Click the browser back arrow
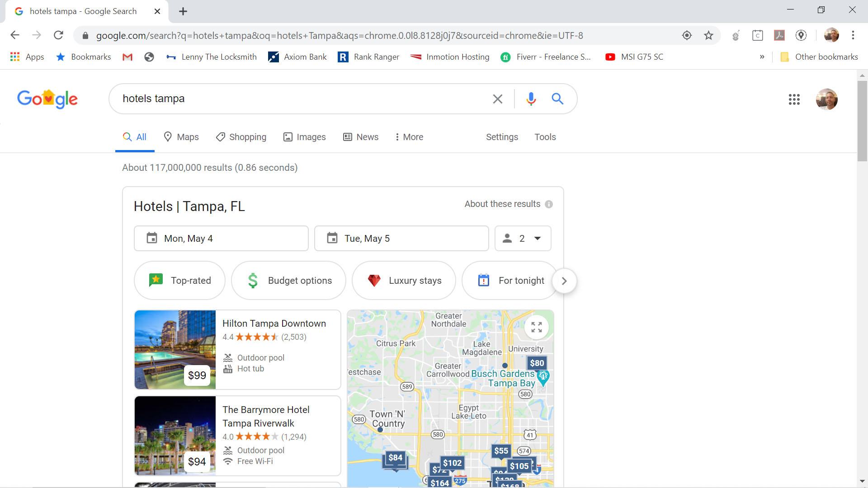868x488 pixels. click(15, 35)
